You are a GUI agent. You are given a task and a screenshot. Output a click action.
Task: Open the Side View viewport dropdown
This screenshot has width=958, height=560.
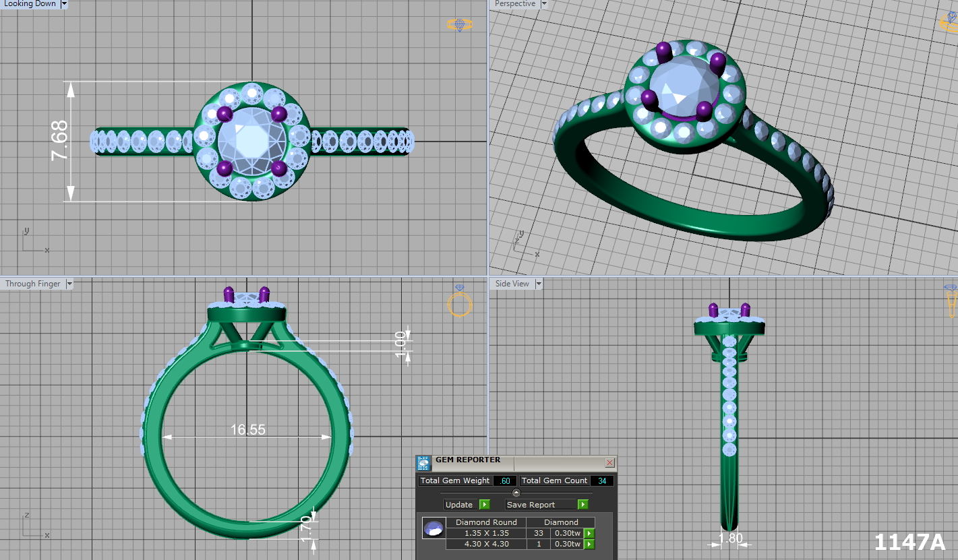point(538,284)
